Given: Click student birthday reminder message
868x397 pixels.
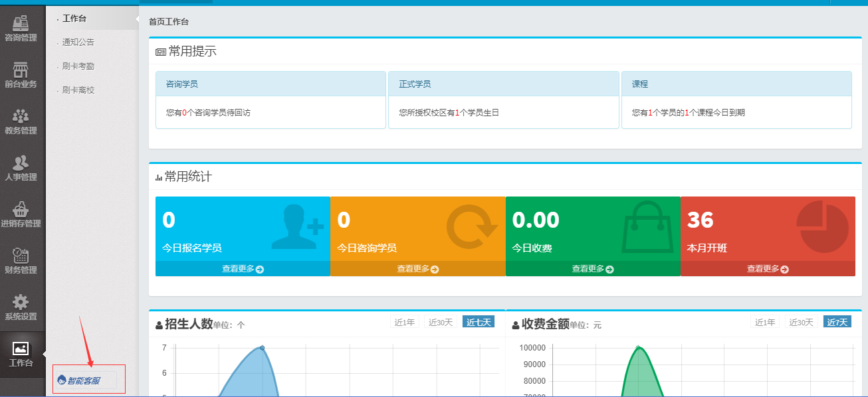Looking at the screenshot, I should tap(449, 113).
